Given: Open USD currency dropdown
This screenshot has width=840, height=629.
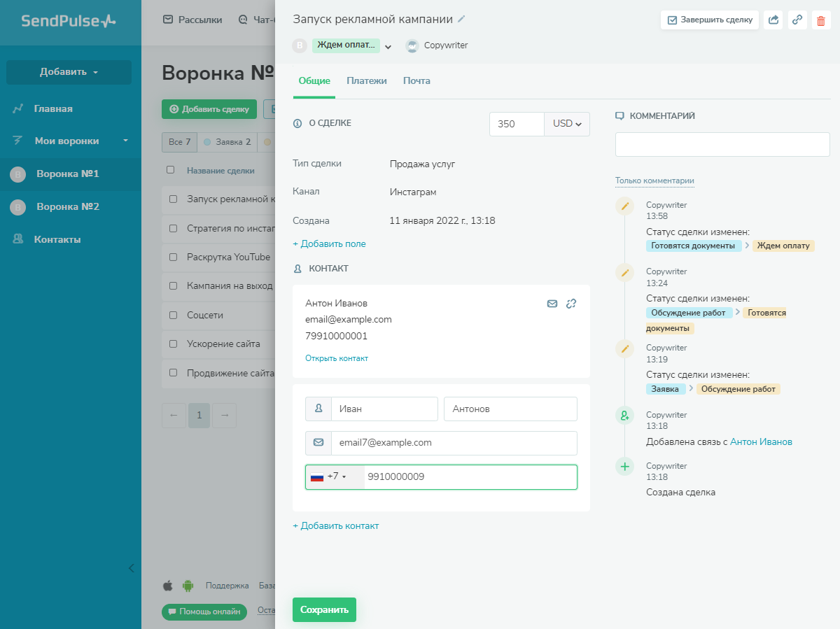Looking at the screenshot, I should 567,124.
